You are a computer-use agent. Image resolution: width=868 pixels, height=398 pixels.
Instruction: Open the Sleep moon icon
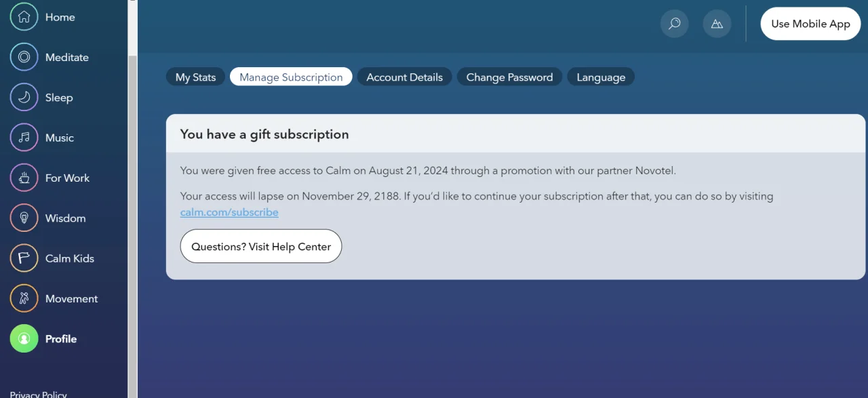click(24, 98)
